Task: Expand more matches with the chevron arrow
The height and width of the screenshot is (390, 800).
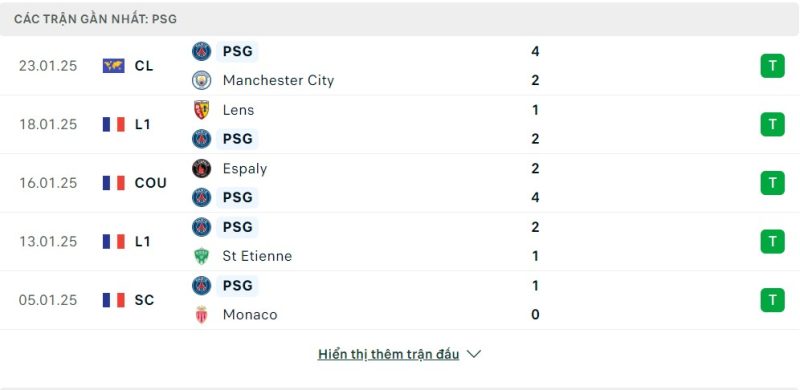Action: tap(474, 354)
